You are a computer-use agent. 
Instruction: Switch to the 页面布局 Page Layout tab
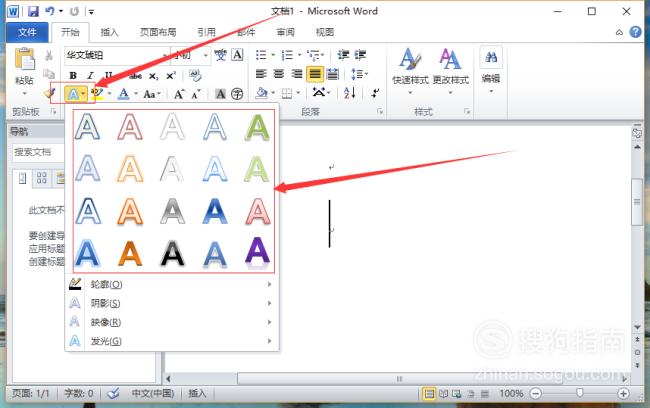pos(158,32)
